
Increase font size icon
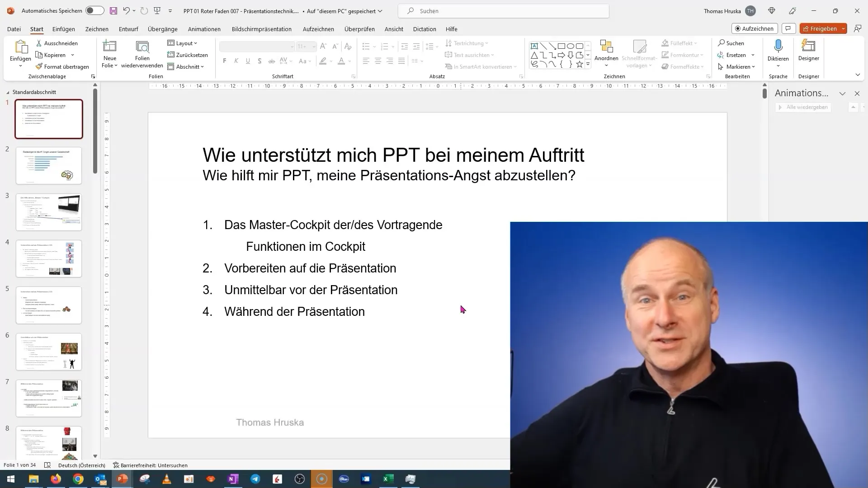(323, 47)
